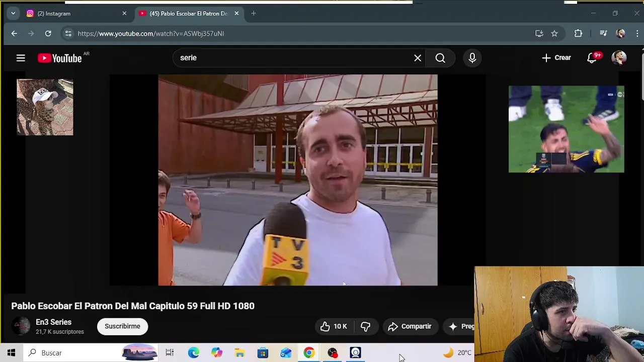The width and height of the screenshot is (644, 362).
Task: Open the soccer player thumbnail on right
Action: 566,129
